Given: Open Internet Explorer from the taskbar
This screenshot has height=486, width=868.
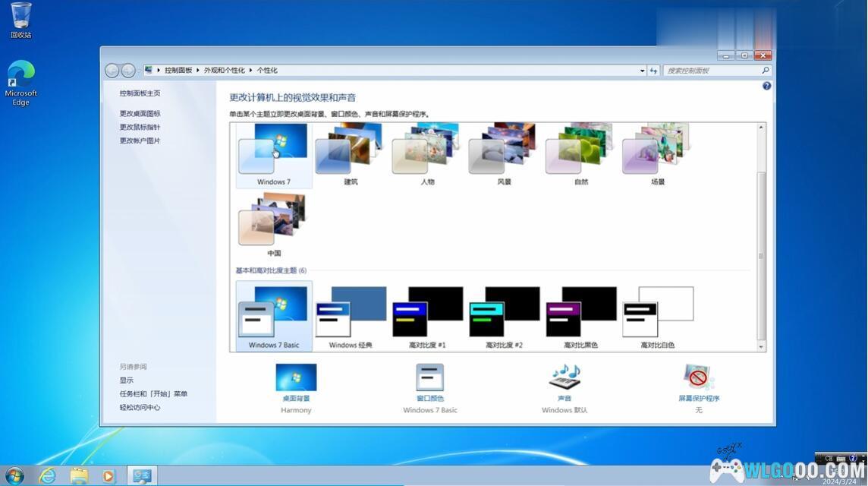Looking at the screenshot, I should pos(47,475).
